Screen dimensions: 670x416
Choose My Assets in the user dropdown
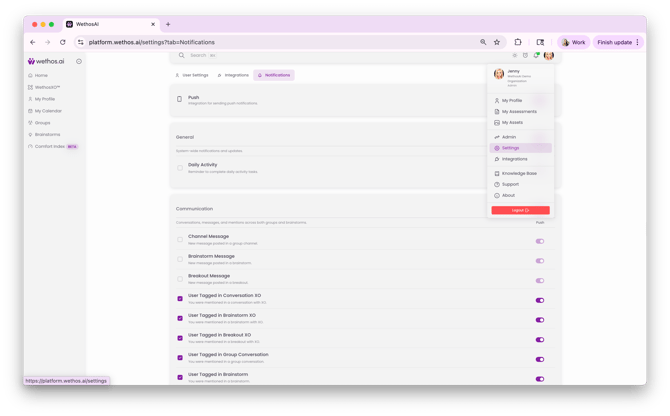520,123
